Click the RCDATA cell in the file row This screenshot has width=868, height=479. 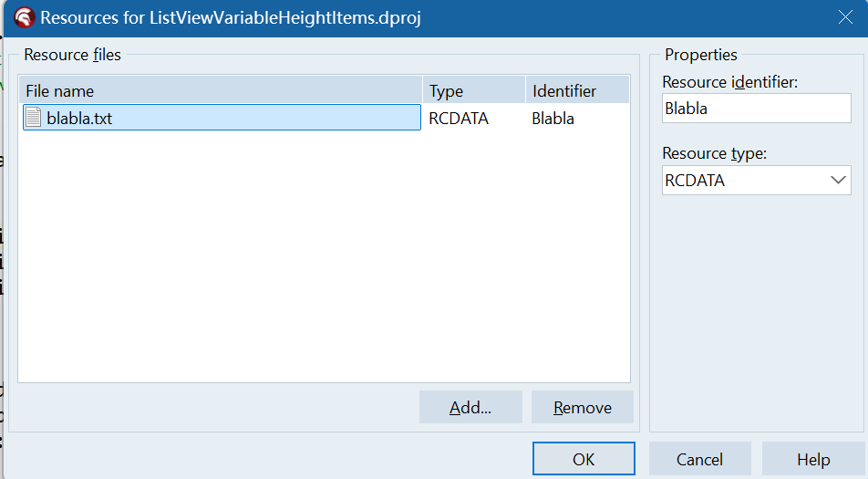(459, 118)
